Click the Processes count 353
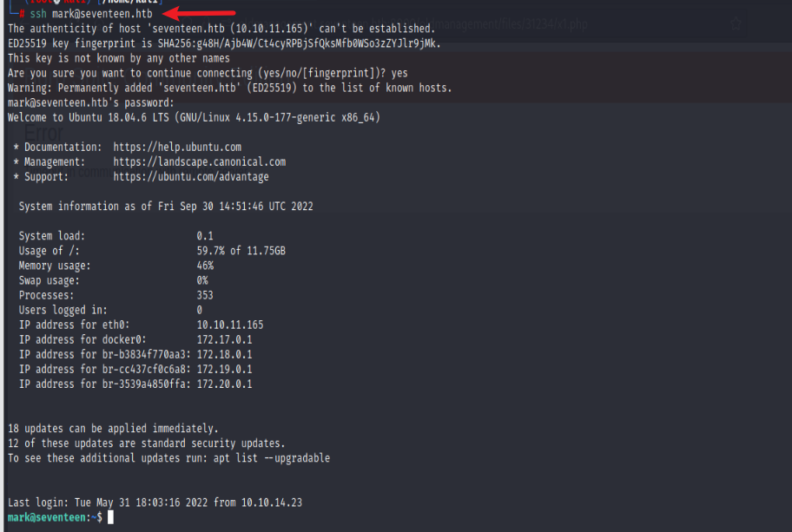The height and width of the screenshot is (532, 792). coord(205,295)
